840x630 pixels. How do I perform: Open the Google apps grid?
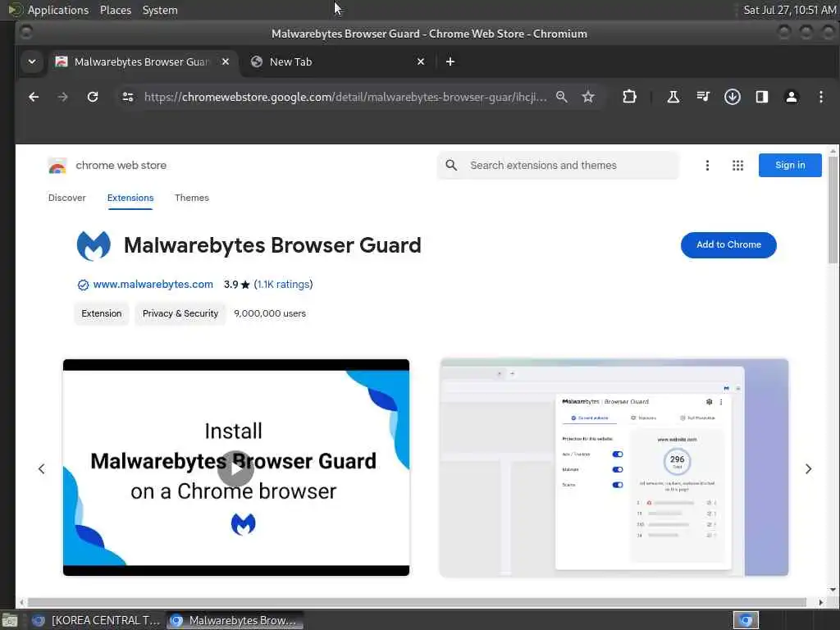[x=737, y=166]
